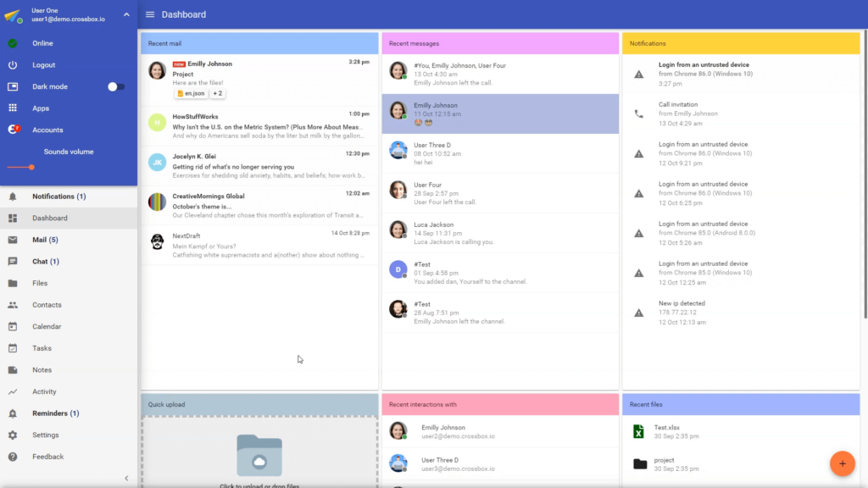The width and height of the screenshot is (868, 488).
Task: Click the Test.xlsx spreadsheet file icon
Action: tap(639, 432)
